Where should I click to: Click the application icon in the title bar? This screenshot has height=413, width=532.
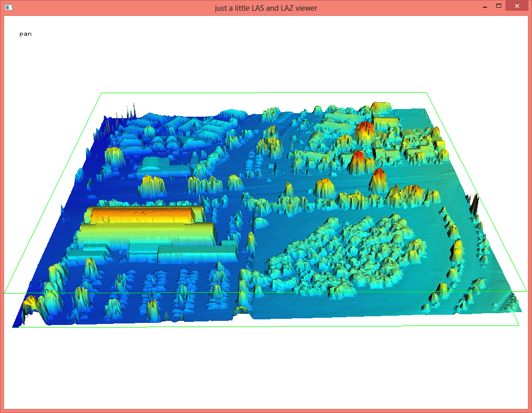pyautogui.click(x=9, y=8)
